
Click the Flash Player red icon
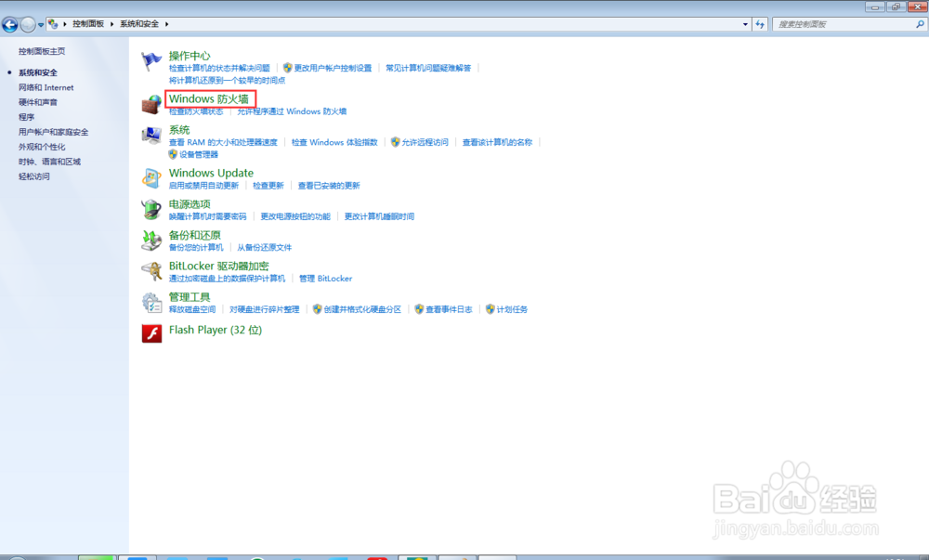151,333
